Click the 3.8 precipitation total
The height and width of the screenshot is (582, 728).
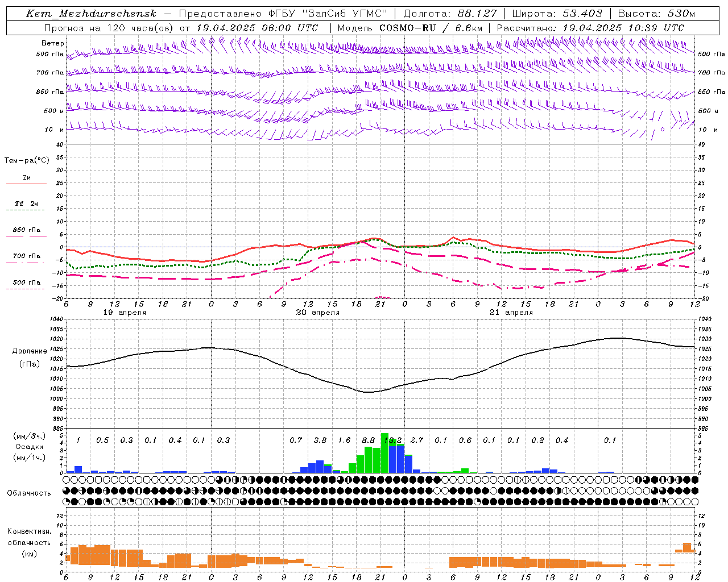tap(320, 440)
